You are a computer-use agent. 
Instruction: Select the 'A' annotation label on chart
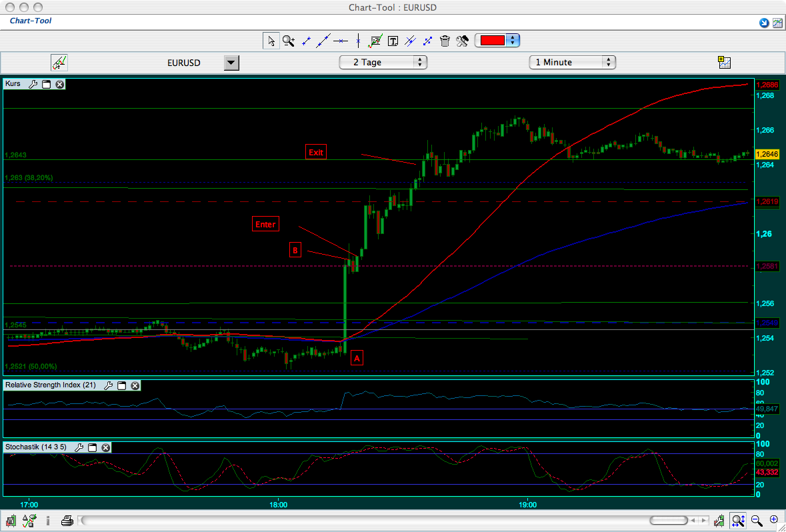click(x=357, y=358)
